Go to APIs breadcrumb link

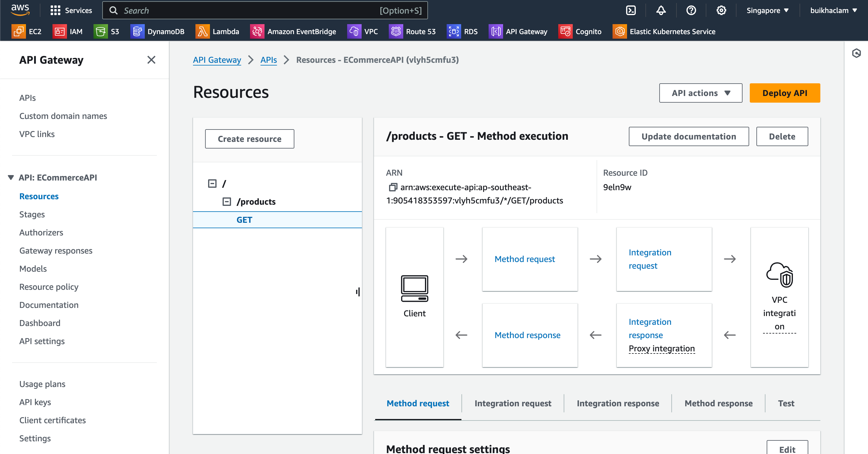click(x=268, y=60)
